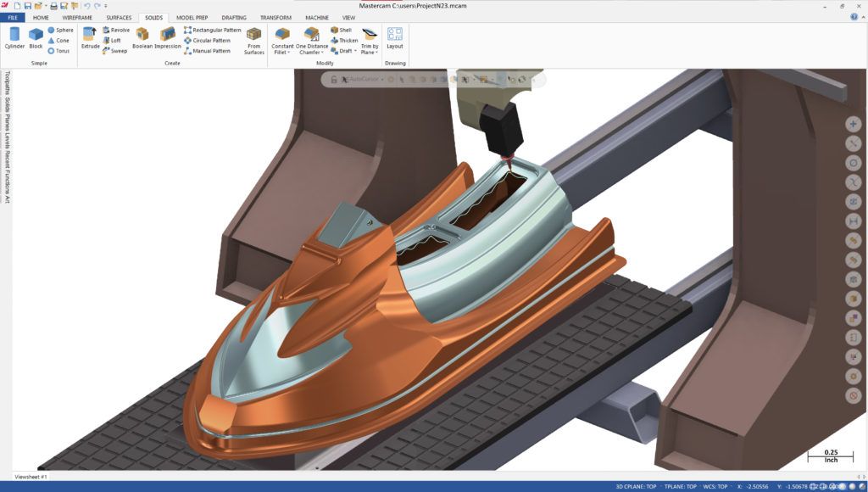
Task: Click the Layout drawing icon
Action: (x=394, y=36)
